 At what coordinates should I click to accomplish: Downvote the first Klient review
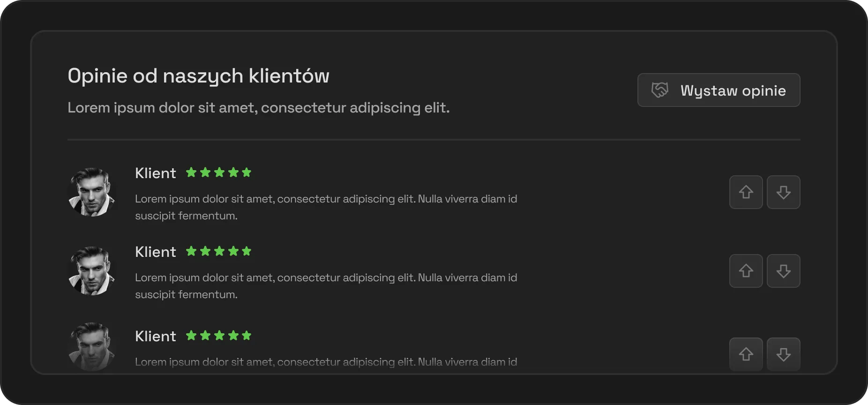783,192
